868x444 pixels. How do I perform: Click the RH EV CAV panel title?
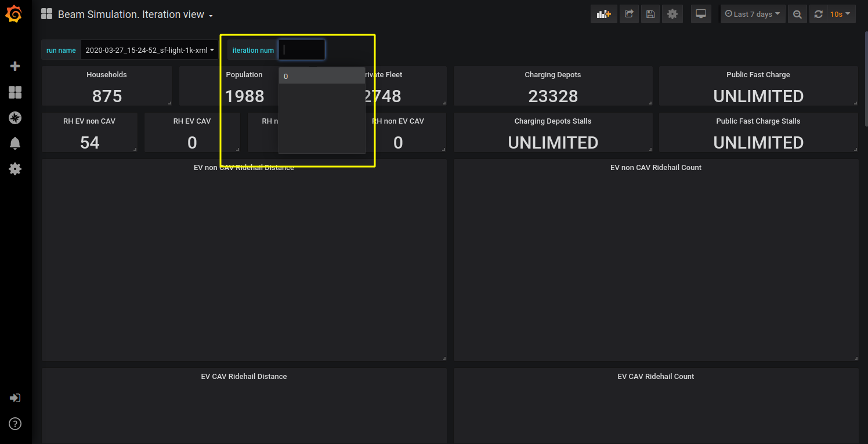click(x=192, y=121)
